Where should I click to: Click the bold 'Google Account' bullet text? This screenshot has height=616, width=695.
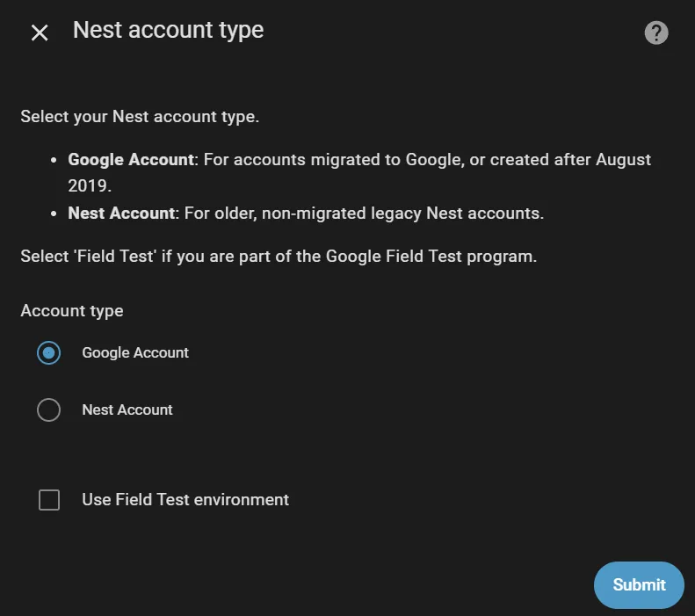click(131, 160)
